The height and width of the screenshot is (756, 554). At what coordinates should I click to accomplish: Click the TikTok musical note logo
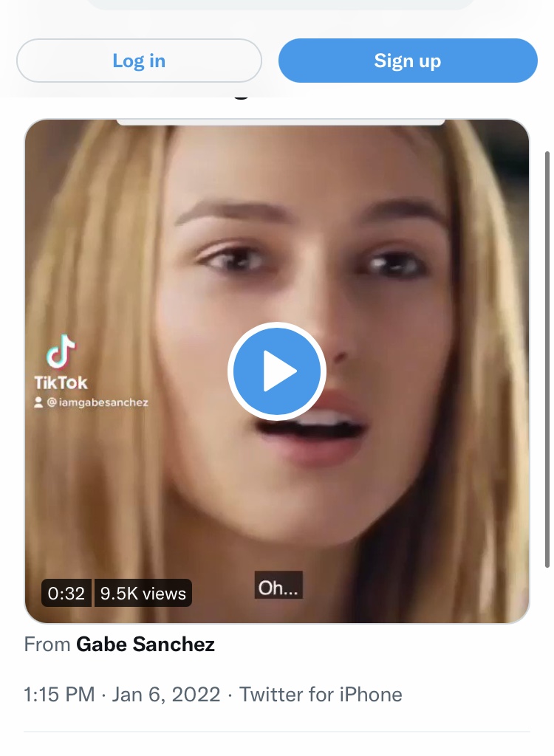[61, 351]
